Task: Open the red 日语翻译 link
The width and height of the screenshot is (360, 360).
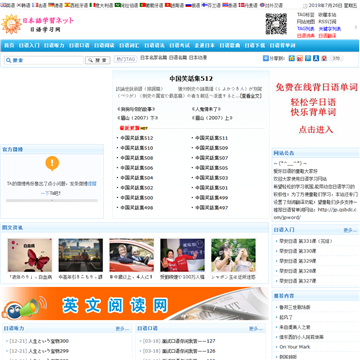Action: point(327,36)
